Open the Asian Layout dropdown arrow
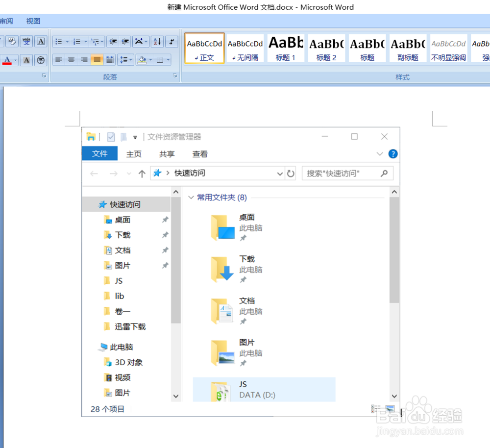The height and width of the screenshot is (448, 490). click(x=146, y=42)
